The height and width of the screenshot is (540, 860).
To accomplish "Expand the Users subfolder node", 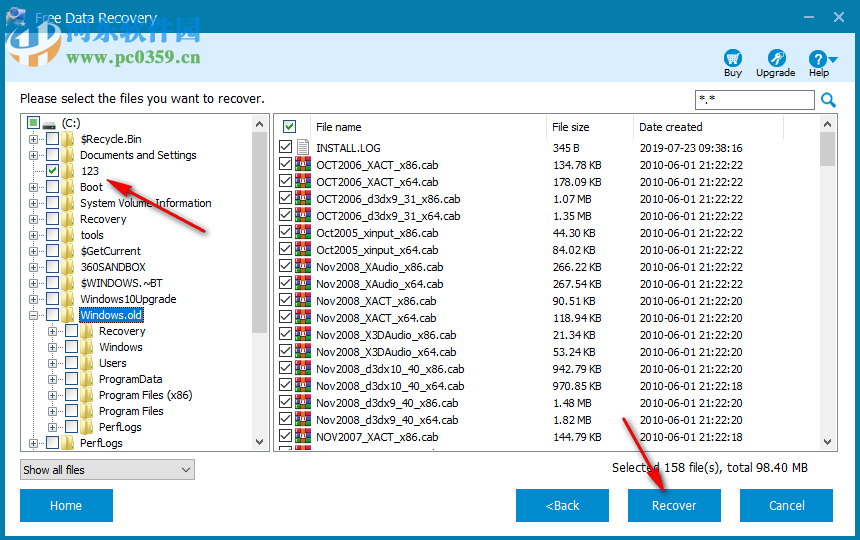I will pyautogui.click(x=52, y=363).
